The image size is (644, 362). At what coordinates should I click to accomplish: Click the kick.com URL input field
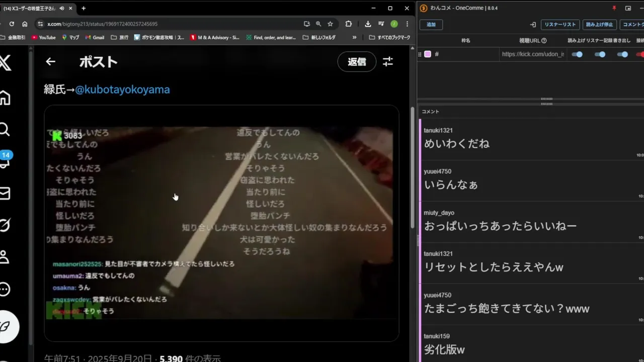click(533, 54)
